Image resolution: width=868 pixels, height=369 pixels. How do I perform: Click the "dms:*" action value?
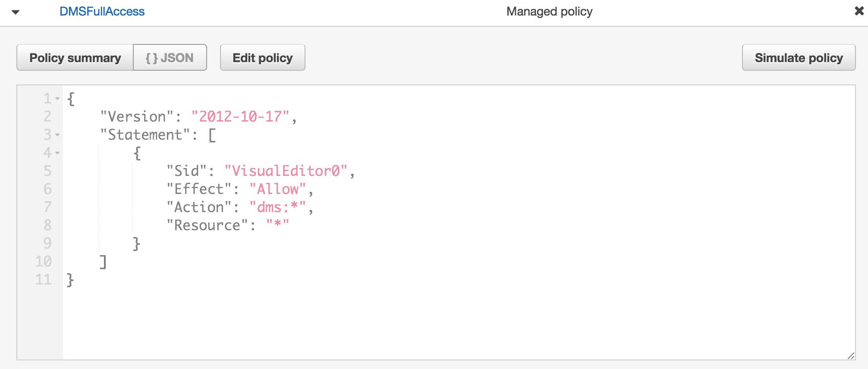click(x=277, y=207)
